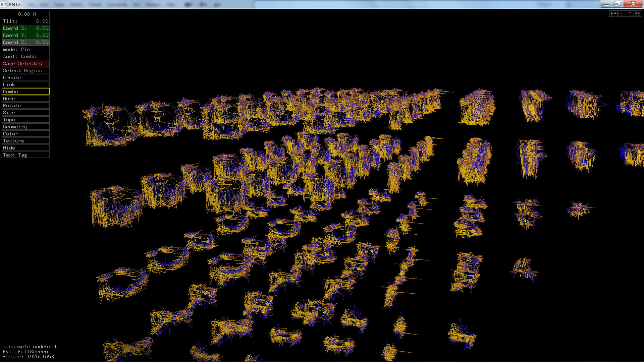The width and height of the screenshot is (644, 362).
Task: Switch to the Rotate tool
Action: 25,106
